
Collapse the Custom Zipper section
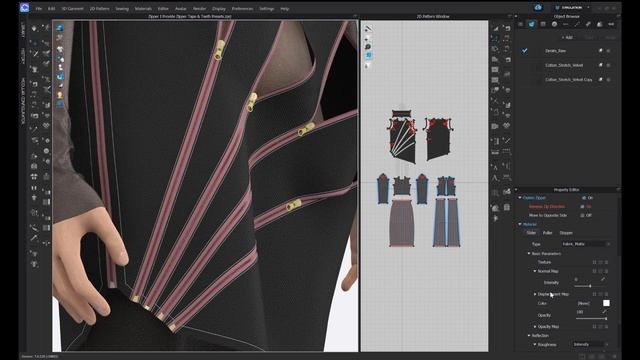point(520,198)
